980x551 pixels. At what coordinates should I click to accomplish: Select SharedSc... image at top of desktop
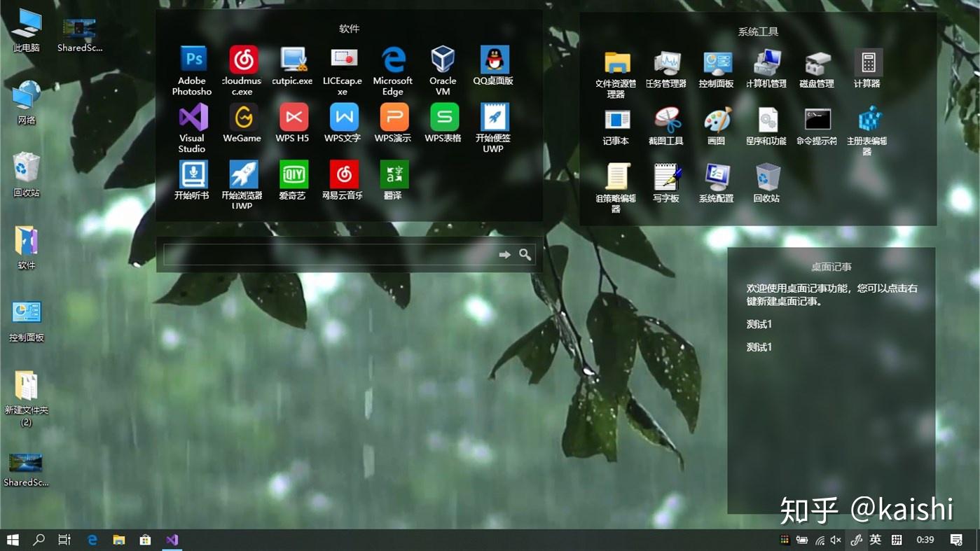click(x=79, y=35)
